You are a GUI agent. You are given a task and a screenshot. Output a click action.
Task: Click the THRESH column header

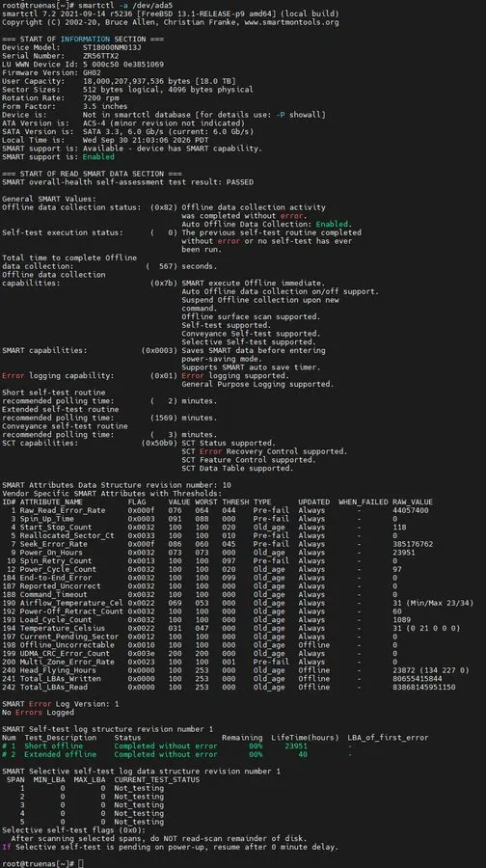click(x=236, y=502)
